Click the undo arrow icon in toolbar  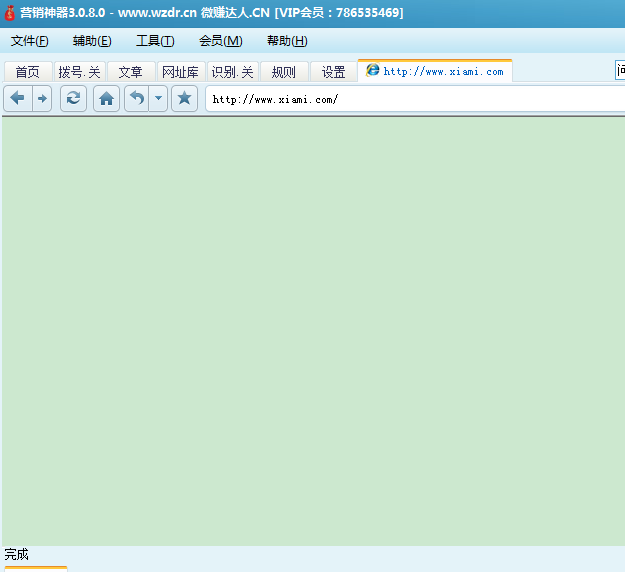[x=137, y=98]
